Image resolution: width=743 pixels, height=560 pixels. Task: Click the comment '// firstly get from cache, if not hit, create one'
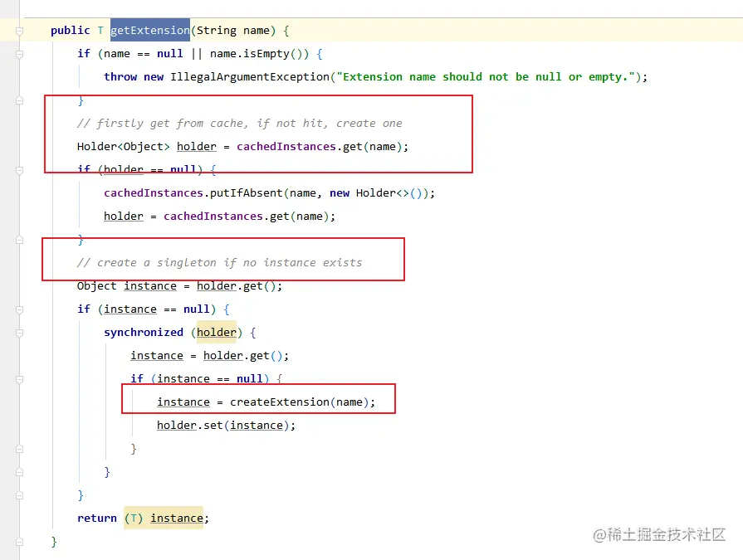[x=239, y=124]
